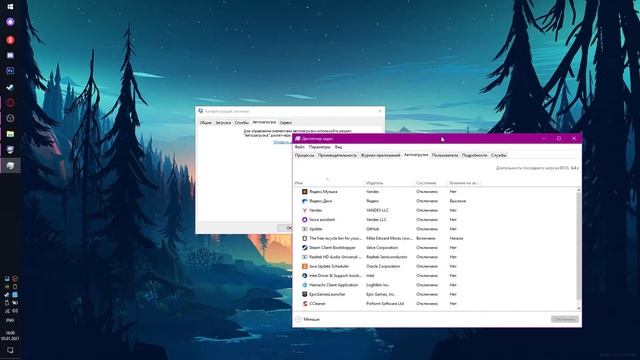This screenshot has height=360, width=640.
Task: Select the Яндекс.Диск startup icon
Action: click(304, 201)
